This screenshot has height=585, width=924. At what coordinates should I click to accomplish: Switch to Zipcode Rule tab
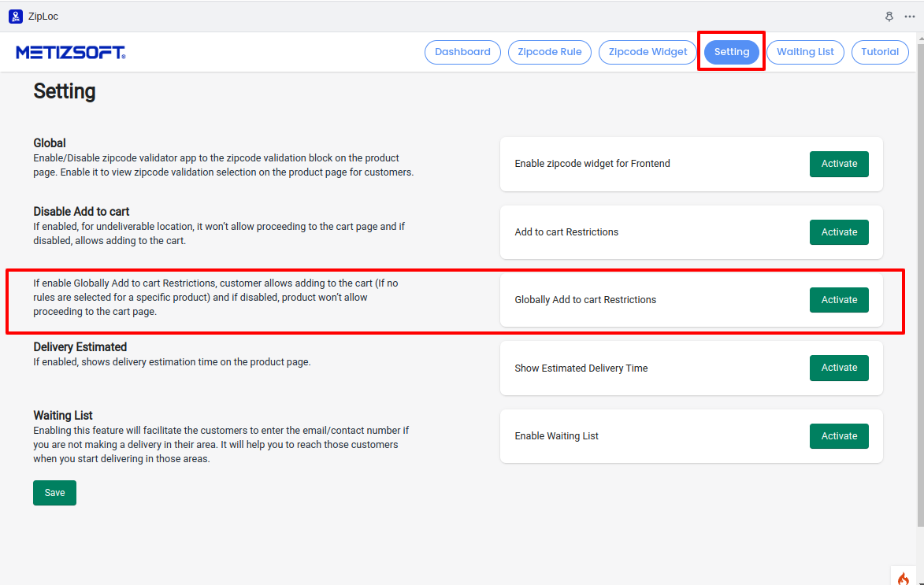click(x=550, y=52)
